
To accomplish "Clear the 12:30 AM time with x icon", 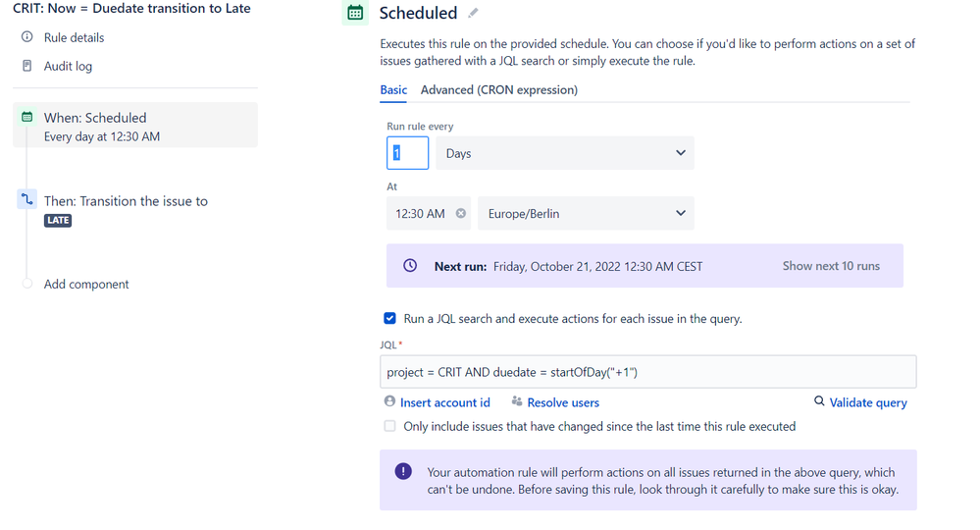I will (461, 213).
